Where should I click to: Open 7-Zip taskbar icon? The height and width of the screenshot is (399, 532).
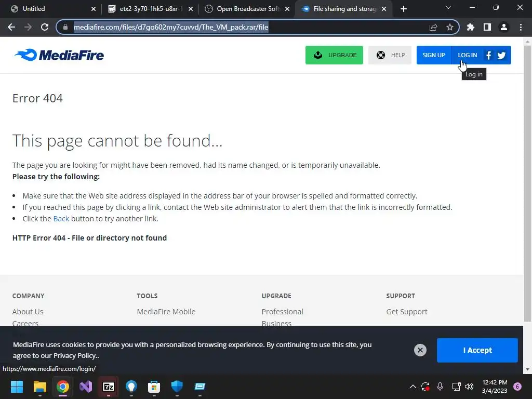pyautogui.click(x=109, y=387)
